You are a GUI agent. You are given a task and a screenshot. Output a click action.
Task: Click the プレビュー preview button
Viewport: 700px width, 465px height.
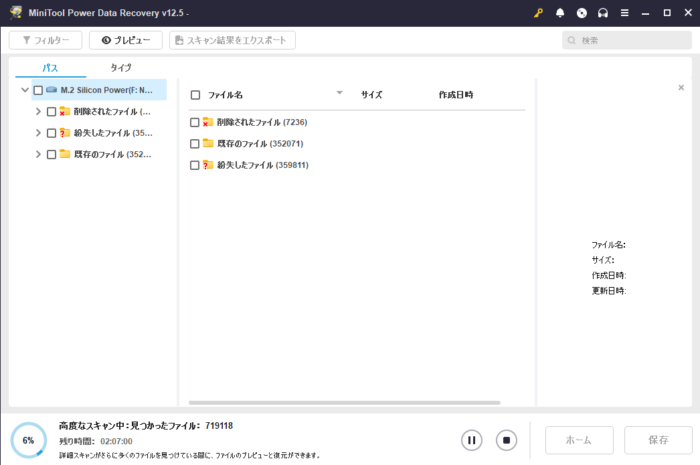point(126,40)
